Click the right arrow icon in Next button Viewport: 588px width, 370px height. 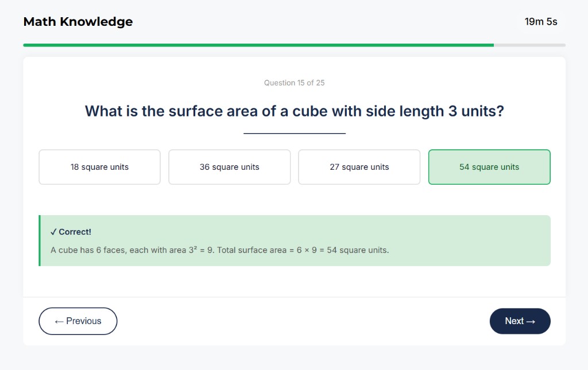(x=531, y=321)
